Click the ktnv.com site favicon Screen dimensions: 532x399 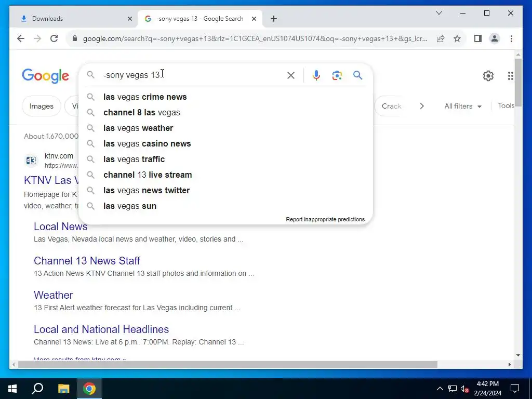31,161
